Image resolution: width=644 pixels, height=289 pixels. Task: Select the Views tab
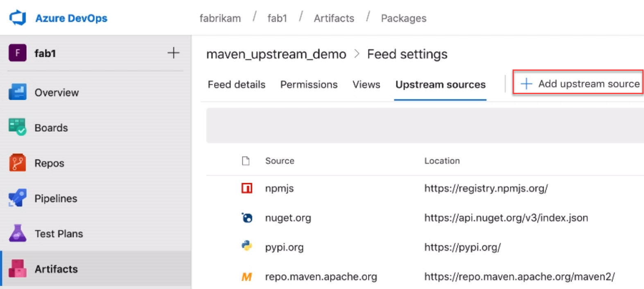(x=366, y=85)
